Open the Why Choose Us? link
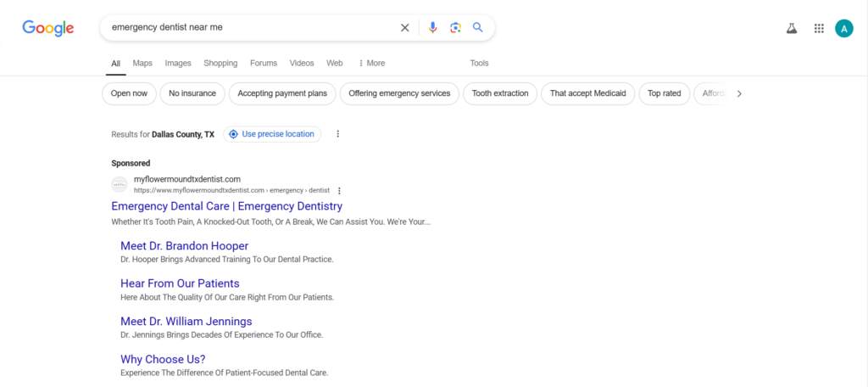The width and height of the screenshot is (868, 387). pyautogui.click(x=163, y=359)
